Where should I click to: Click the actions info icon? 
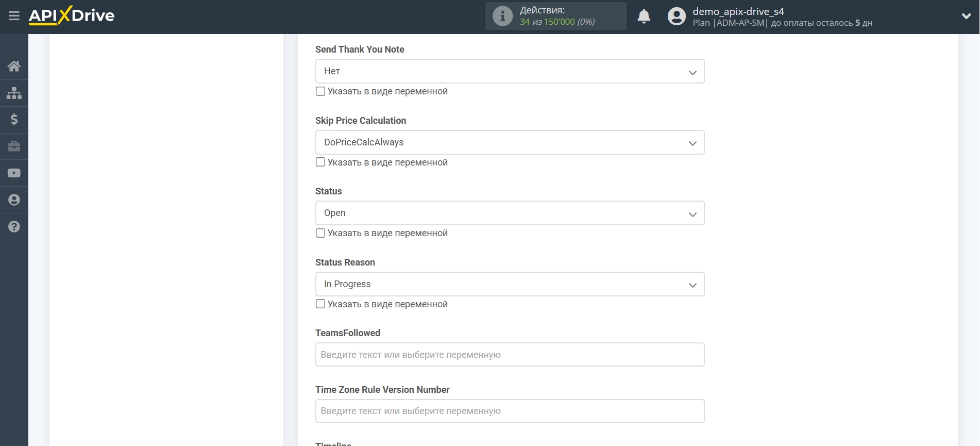coord(502,16)
